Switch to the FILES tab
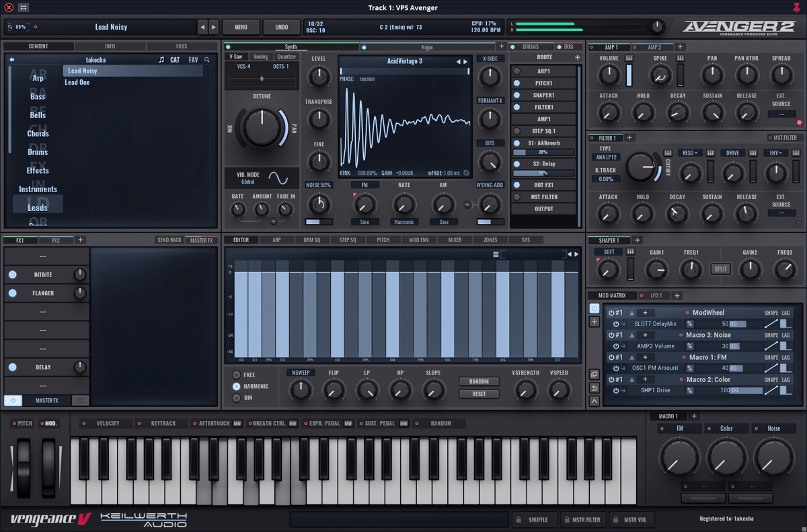Screen dimensions: 807x532 tap(182, 46)
